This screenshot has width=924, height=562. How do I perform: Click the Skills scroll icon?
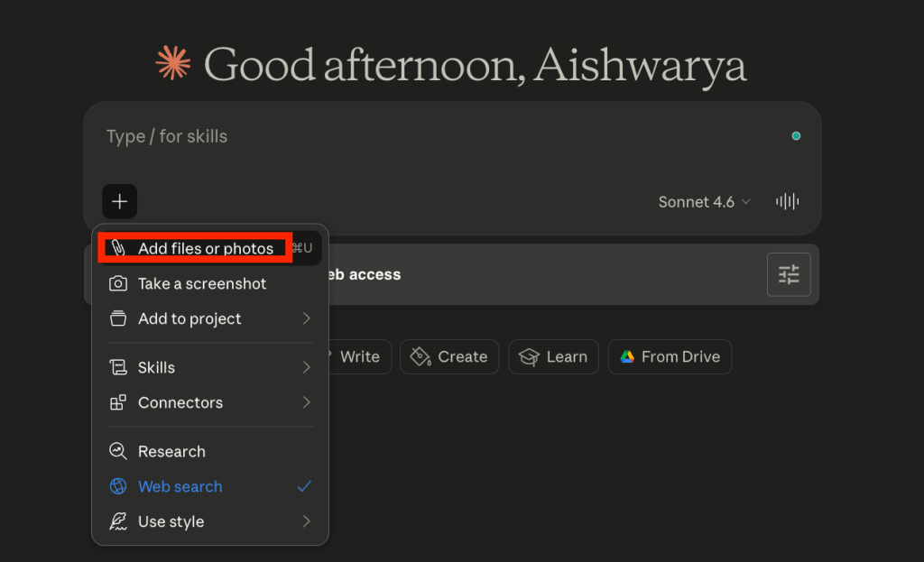[118, 367]
